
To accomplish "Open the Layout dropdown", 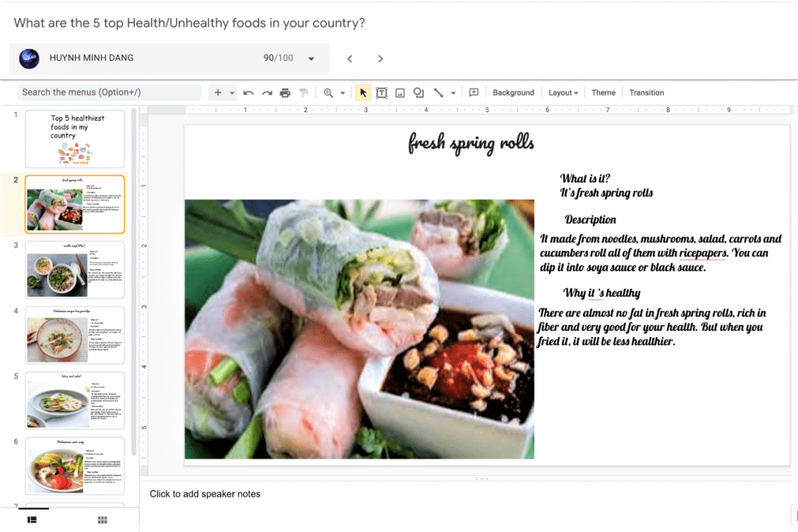I will tap(563, 92).
